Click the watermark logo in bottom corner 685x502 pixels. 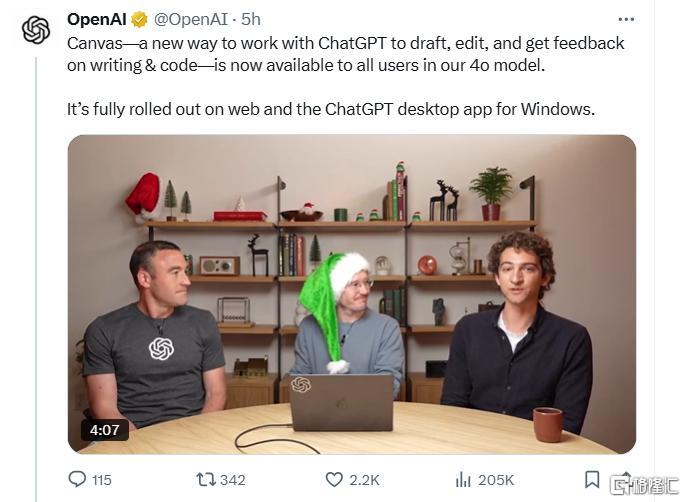[x=645, y=486]
